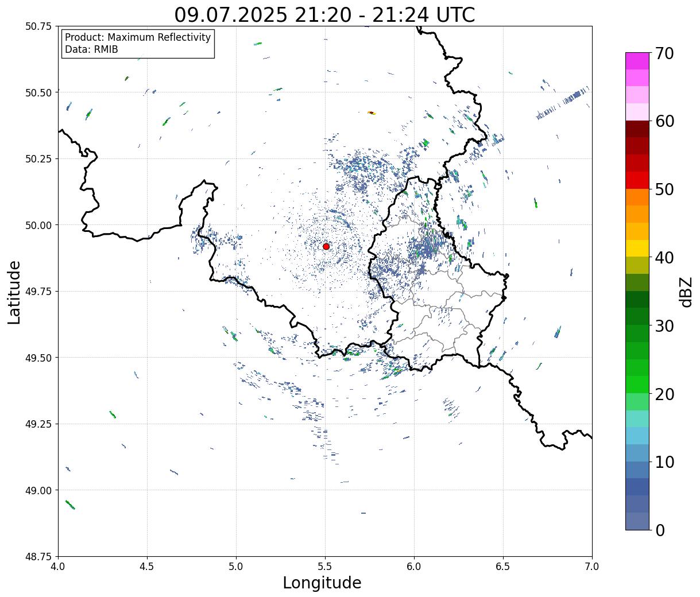Click the 'Longitude' axis label

322,583
